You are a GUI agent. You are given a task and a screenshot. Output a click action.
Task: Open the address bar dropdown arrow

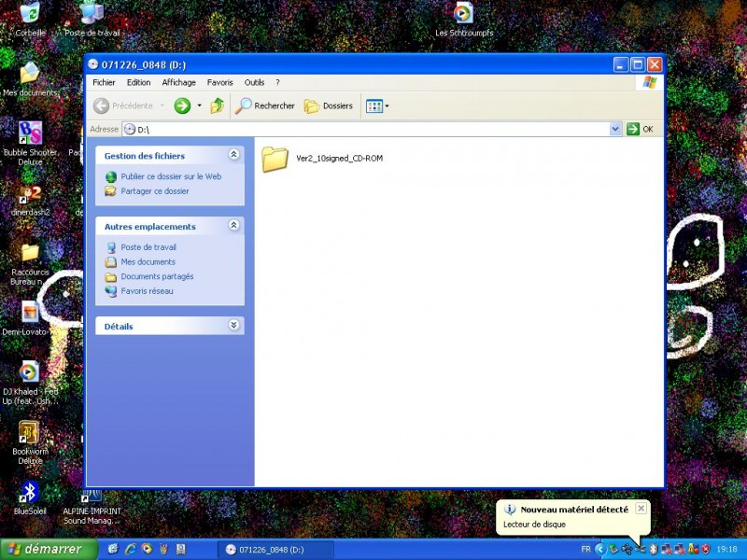614,129
